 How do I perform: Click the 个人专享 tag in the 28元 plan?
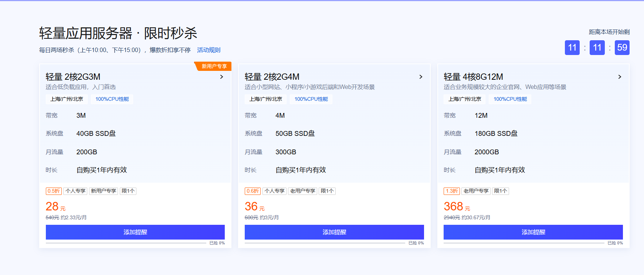click(75, 191)
